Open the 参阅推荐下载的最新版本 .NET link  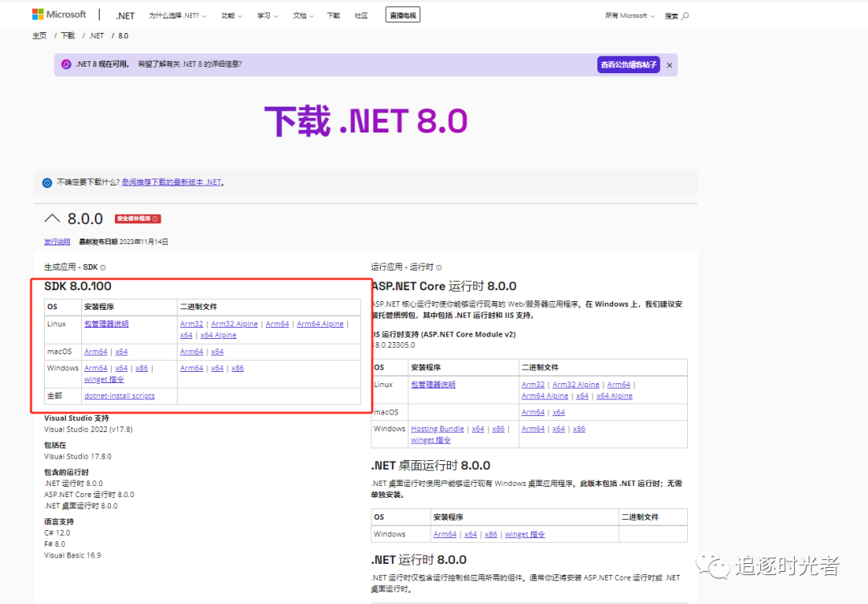coord(172,182)
